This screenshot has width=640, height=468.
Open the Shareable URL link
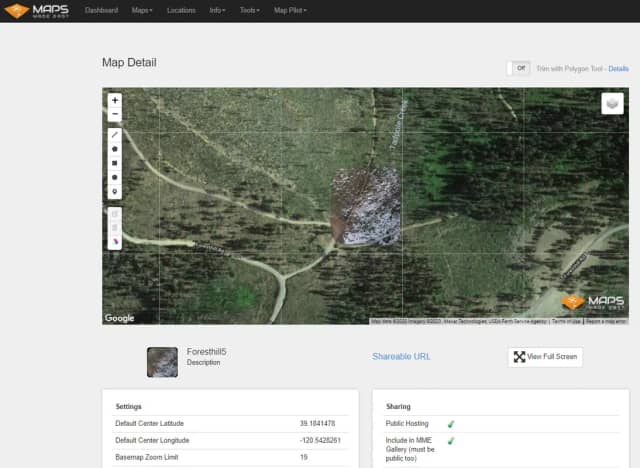pyautogui.click(x=401, y=357)
